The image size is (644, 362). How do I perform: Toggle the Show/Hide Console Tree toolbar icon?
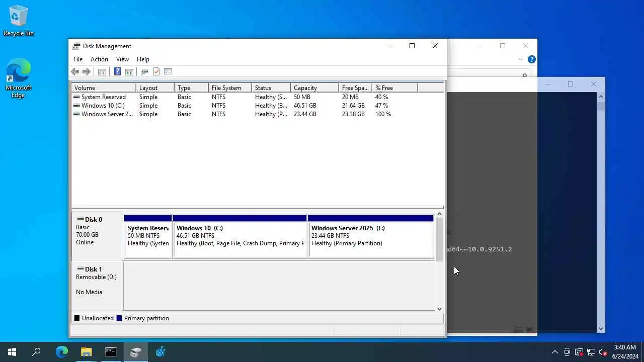[102, 72]
